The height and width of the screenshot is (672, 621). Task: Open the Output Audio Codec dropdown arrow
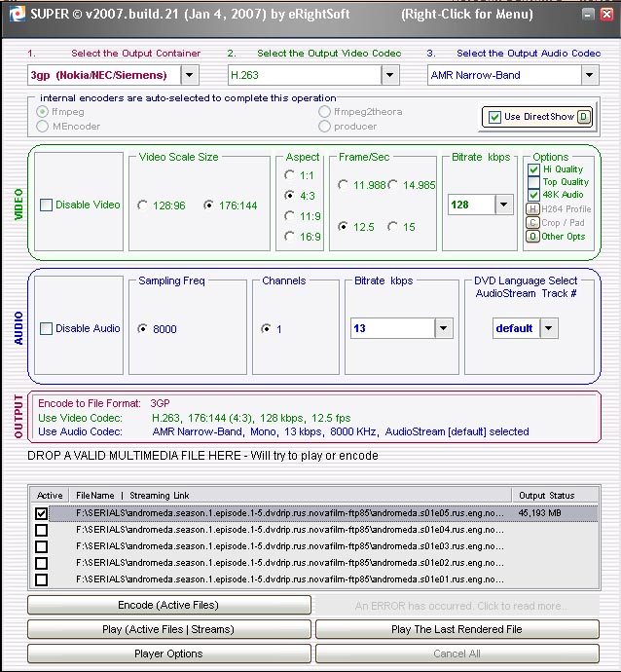pos(590,75)
